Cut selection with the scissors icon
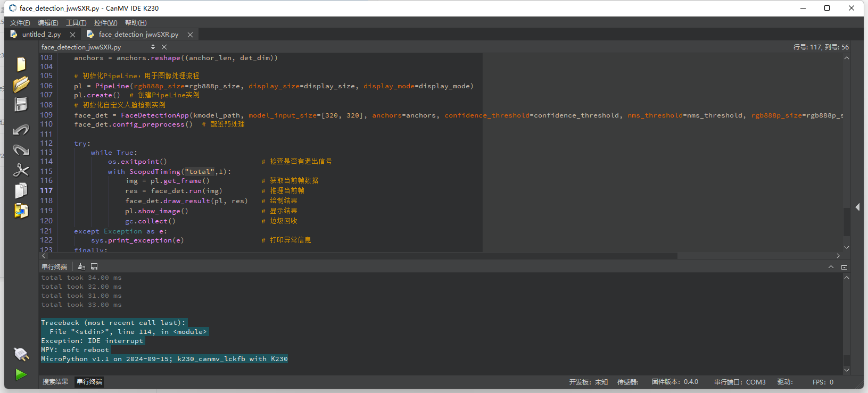The height and width of the screenshot is (393, 868). pyautogui.click(x=21, y=170)
